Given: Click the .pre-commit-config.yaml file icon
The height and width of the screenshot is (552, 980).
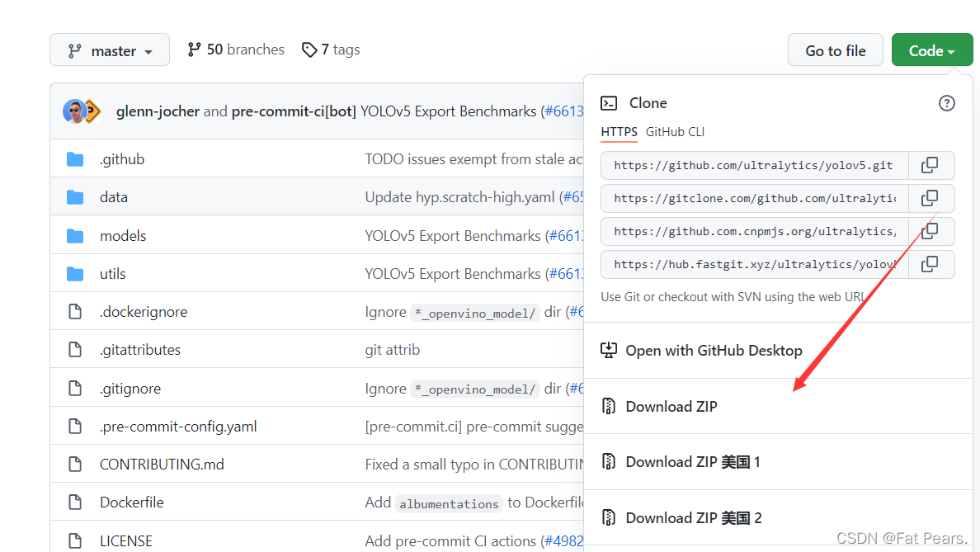Looking at the screenshot, I should point(75,427).
